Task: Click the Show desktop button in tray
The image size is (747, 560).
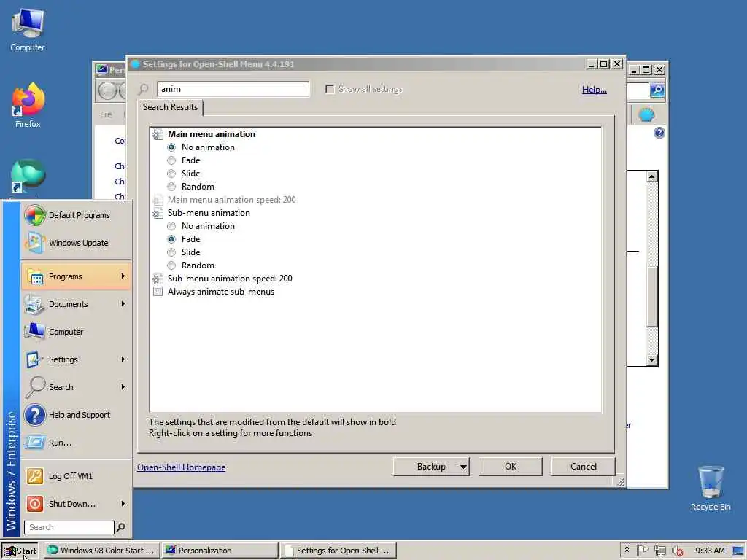Action: click(739, 551)
